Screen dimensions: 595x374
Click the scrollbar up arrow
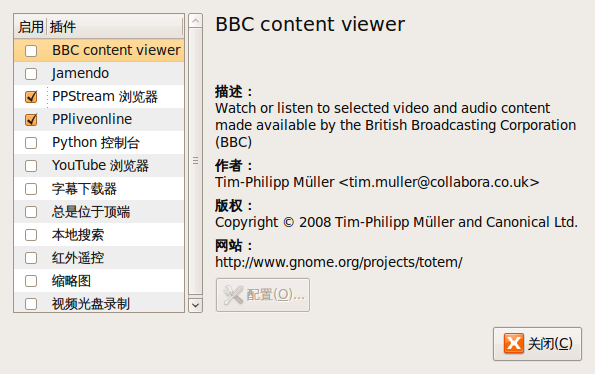[195, 20]
